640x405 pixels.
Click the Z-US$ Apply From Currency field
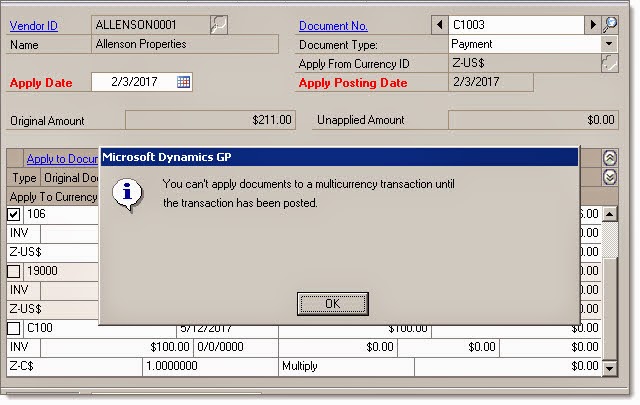tap(524, 63)
